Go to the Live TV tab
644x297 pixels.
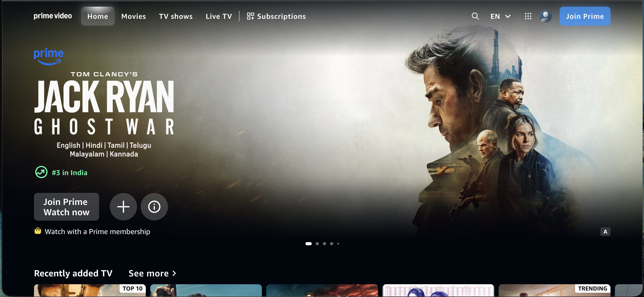[x=219, y=16]
